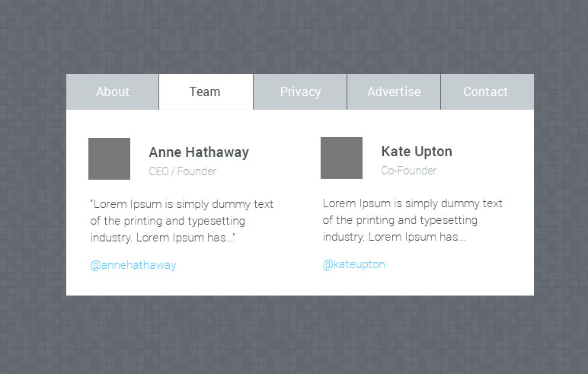Viewport: 588px width, 374px height.
Task: Click Anne Hathaway's avatar placeholder
Action: click(109, 158)
